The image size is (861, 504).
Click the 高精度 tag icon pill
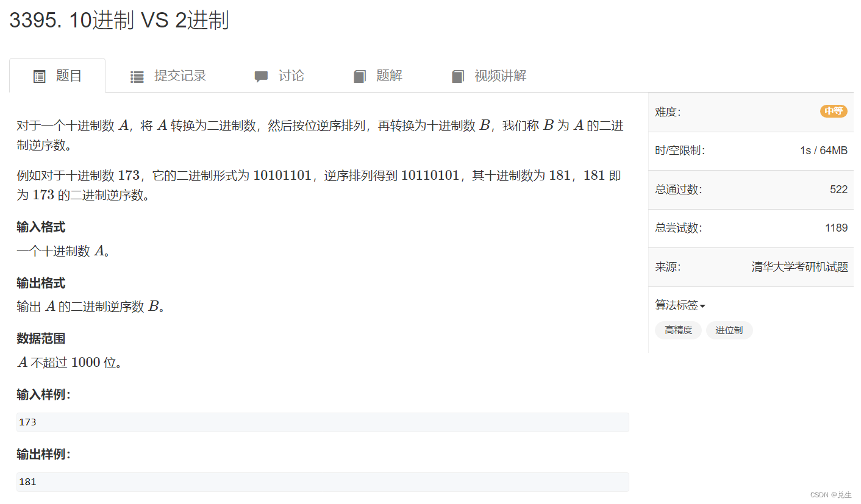tap(678, 330)
